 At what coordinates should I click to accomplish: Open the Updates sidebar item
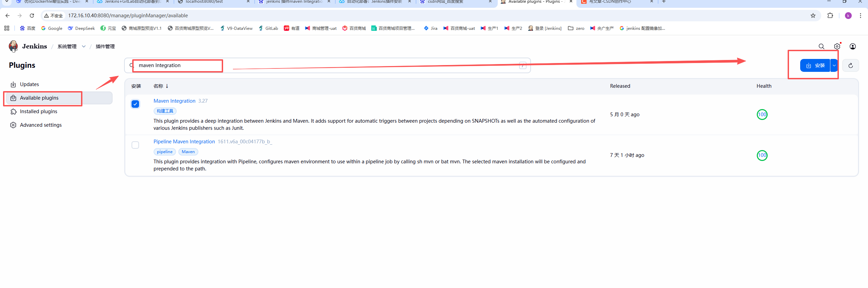pos(29,84)
